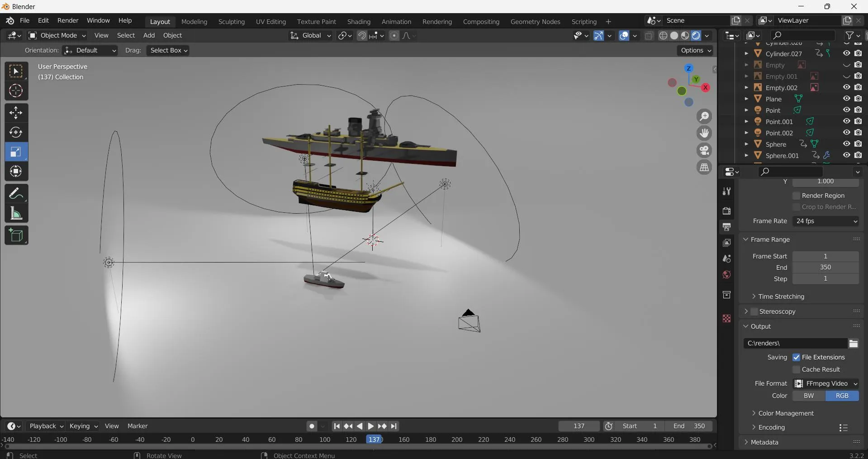Open the World properties tab

point(726,275)
